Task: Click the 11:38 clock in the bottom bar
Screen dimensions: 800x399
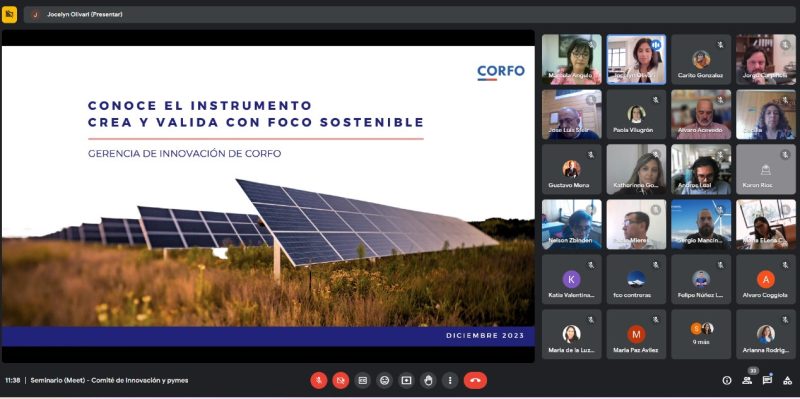Action: point(13,381)
